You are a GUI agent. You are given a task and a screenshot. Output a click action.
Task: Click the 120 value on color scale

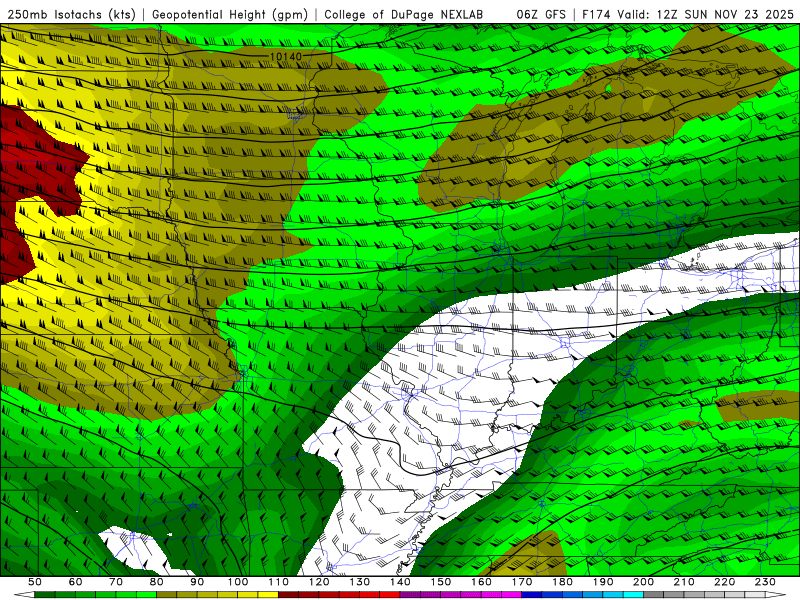319,582
